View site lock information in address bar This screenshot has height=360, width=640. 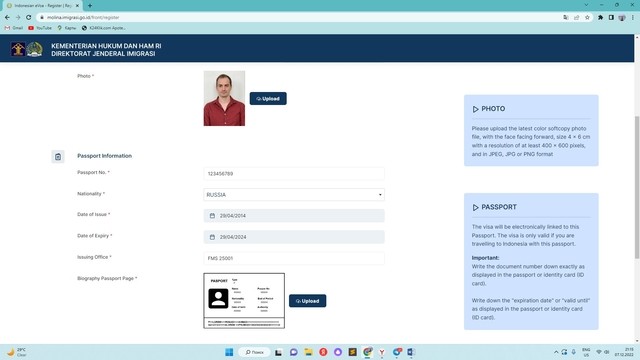[x=42, y=18]
